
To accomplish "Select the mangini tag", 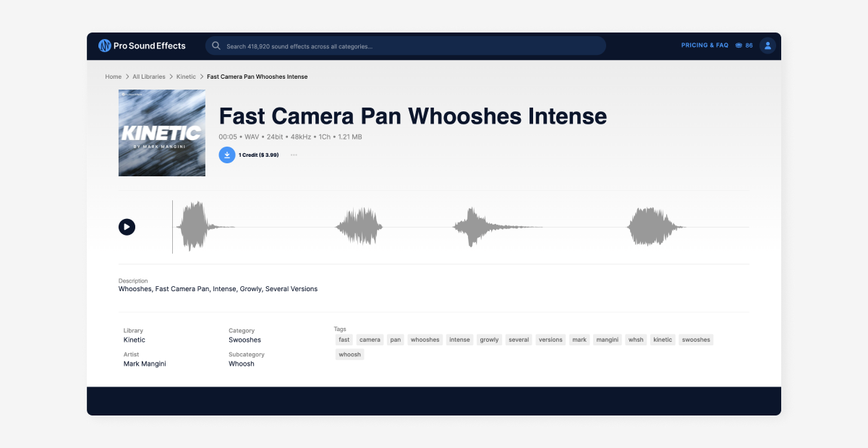I will click(x=607, y=339).
